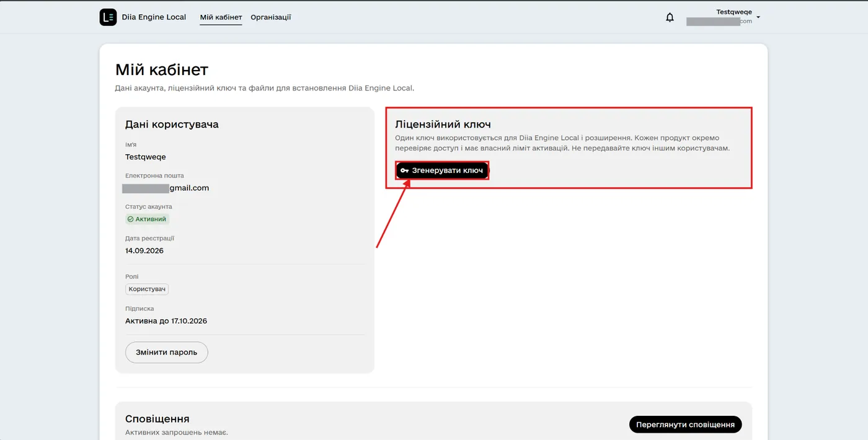This screenshot has width=868, height=440.
Task: Select the registration date 14.09.2026
Action: click(144, 251)
